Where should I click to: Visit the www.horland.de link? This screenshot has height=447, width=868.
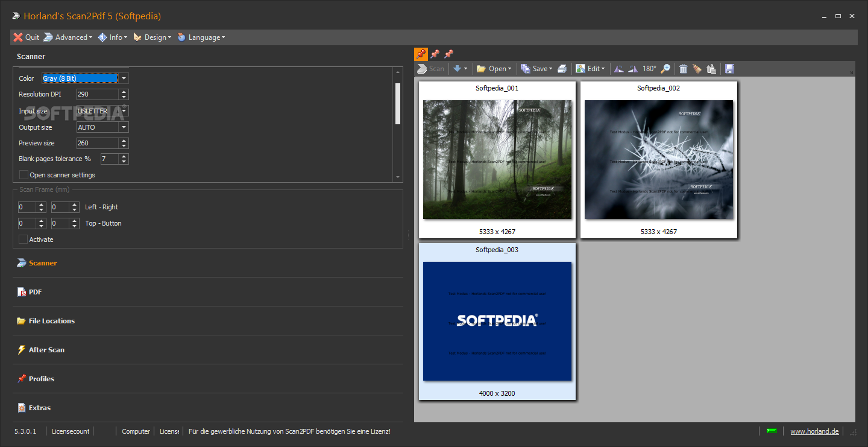point(814,431)
